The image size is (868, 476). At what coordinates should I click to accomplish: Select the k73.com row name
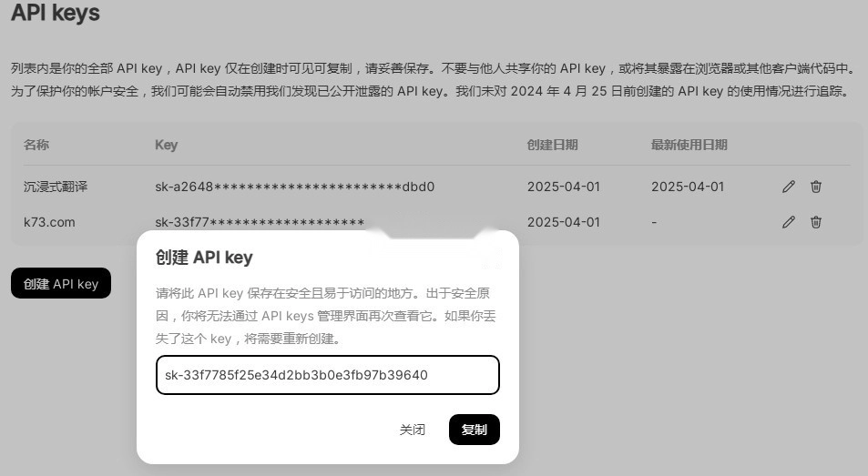[49, 222]
